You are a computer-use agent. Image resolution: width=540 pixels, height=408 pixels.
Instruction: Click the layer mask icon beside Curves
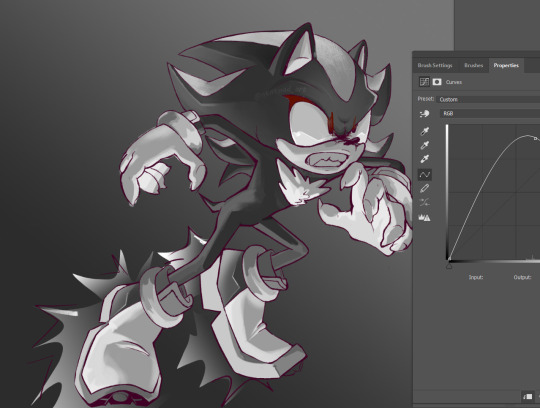pyautogui.click(x=437, y=82)
